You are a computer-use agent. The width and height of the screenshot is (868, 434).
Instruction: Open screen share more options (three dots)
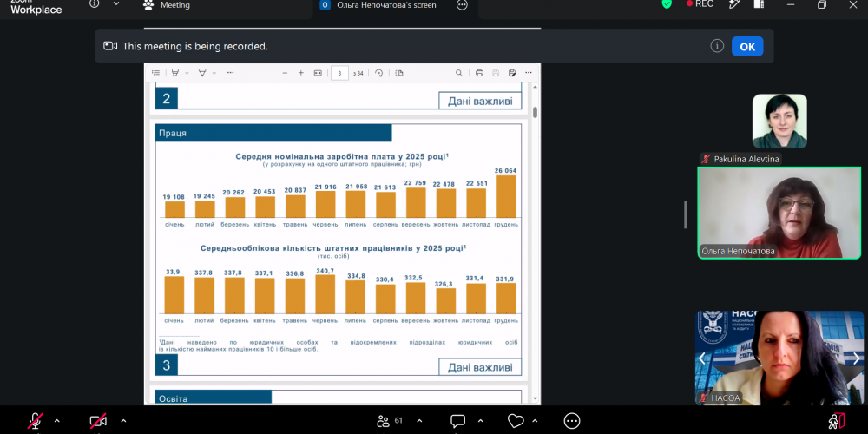point(462,5)
